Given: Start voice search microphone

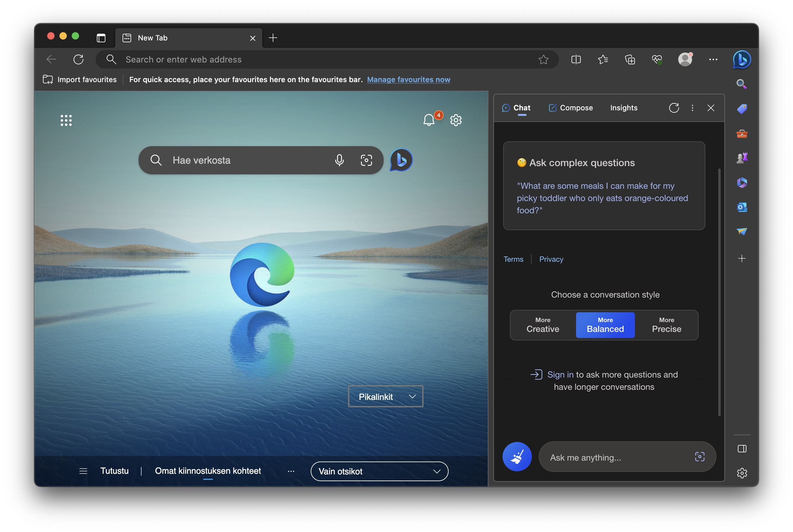Looking at the screenshot, I should (339, 160).
